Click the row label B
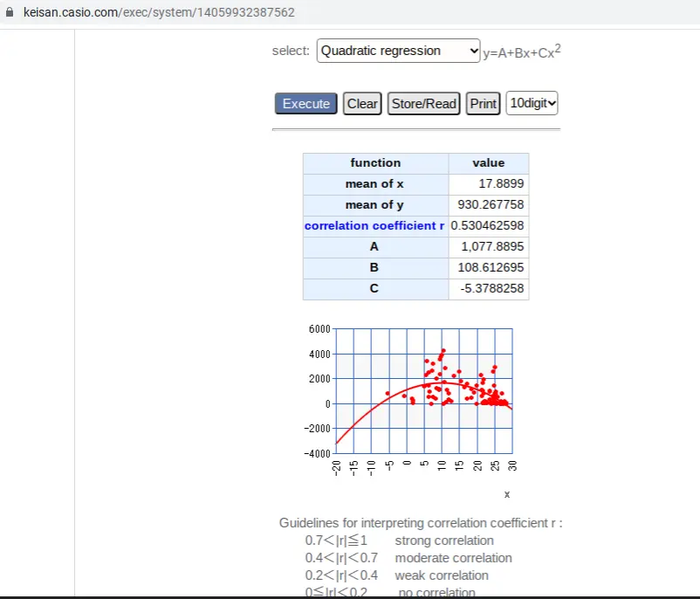This screenshot has height=599, width=700. click(x=374, y=267)
